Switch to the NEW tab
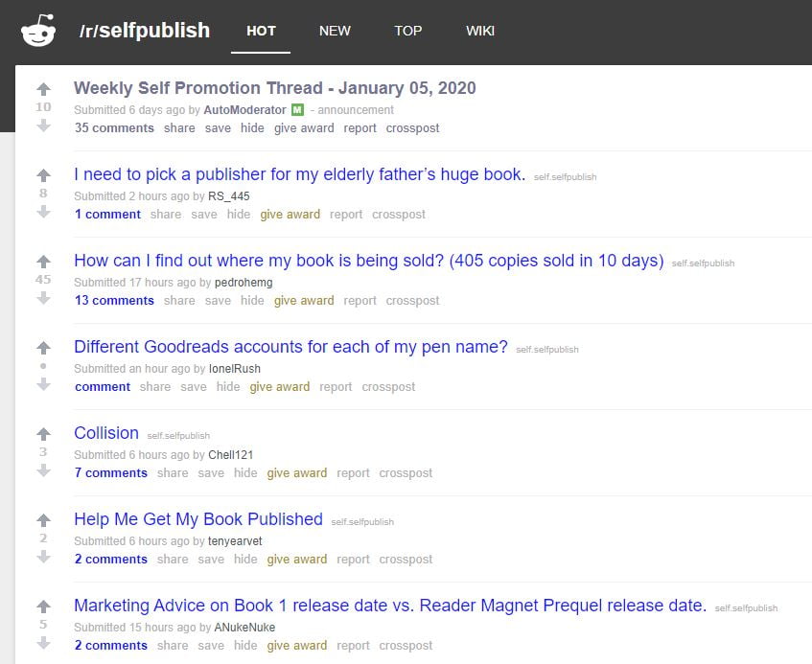The image size is (812, 664). (x=335, y=31)
